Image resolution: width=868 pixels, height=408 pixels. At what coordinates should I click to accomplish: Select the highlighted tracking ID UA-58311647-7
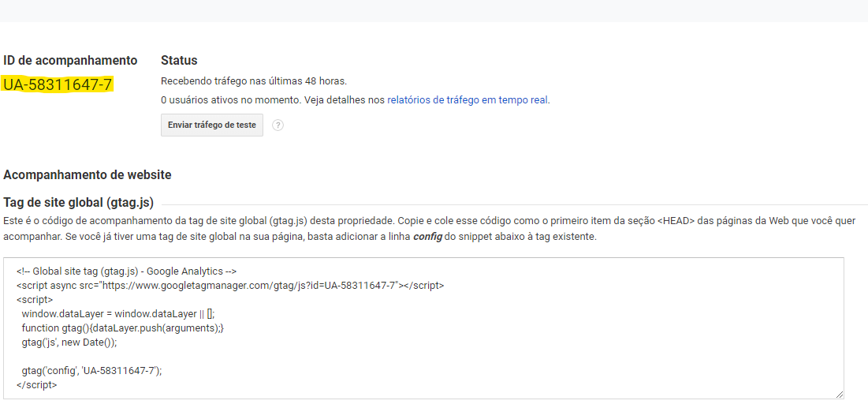(x=58, y=84)
